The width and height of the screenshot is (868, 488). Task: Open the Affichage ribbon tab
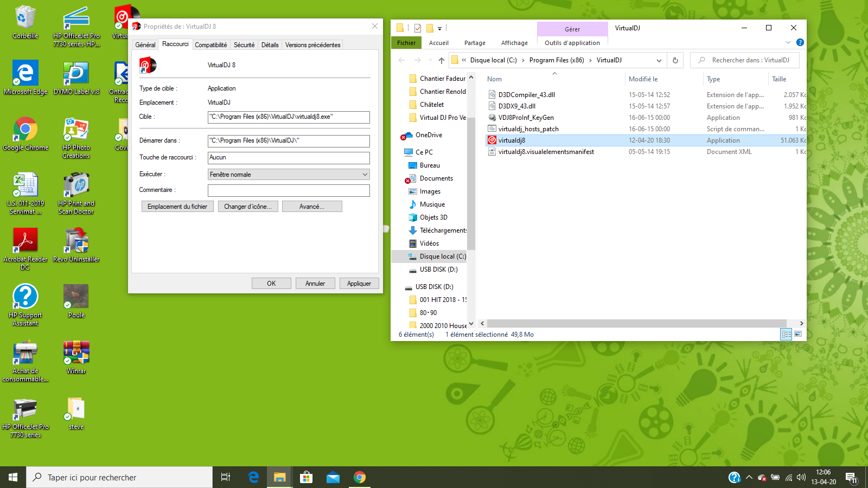(x=514, y=43)
